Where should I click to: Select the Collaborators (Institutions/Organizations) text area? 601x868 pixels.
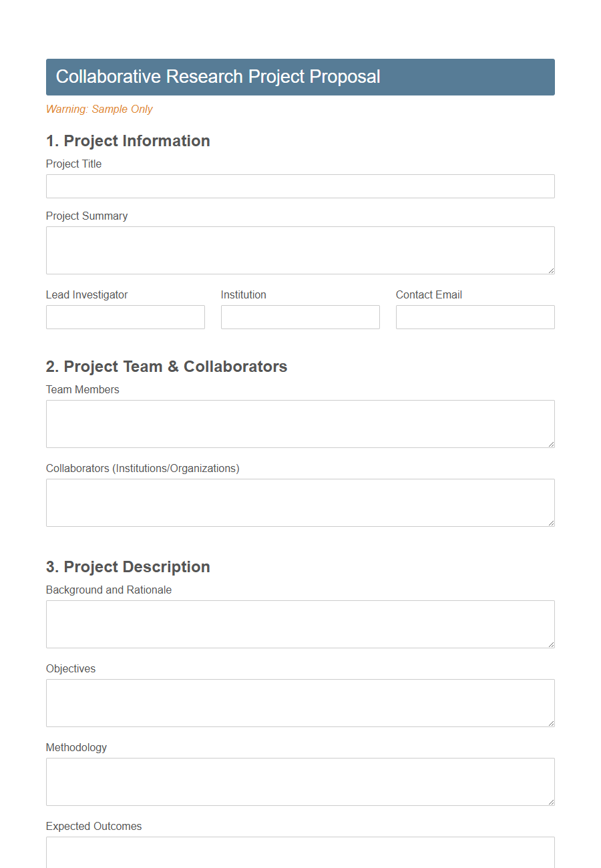pos(300,502)
